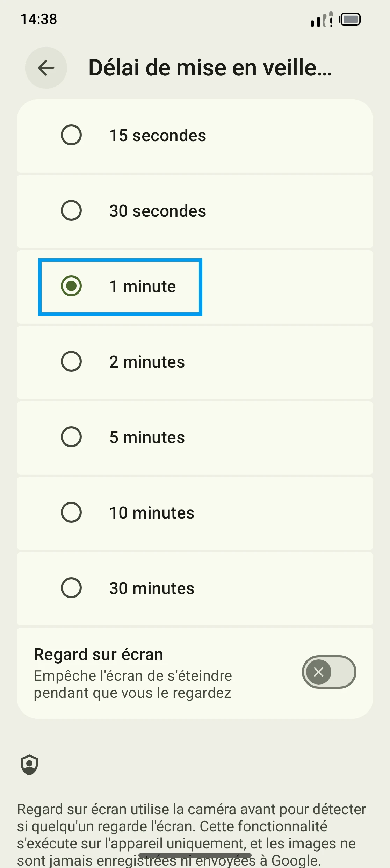This screenshot has height=868, width=390.
Task: Tap the Regard sur écran label
Action: point(99,654)
